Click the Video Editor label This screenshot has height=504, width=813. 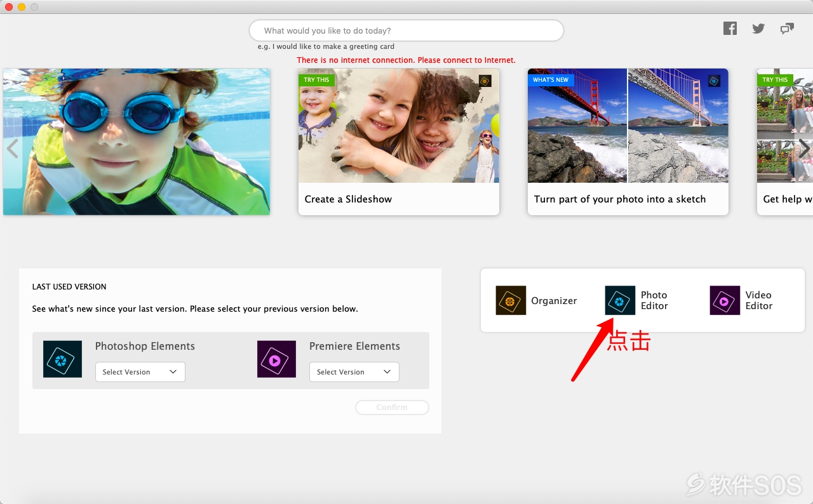click(759, 300)
